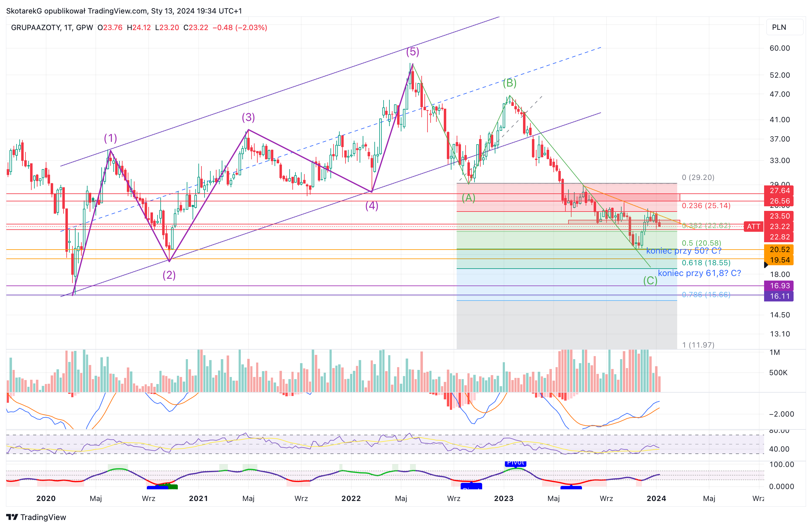Click the purple 16.93 price tag
Screen dimensions: 812x528
point(779,286)
